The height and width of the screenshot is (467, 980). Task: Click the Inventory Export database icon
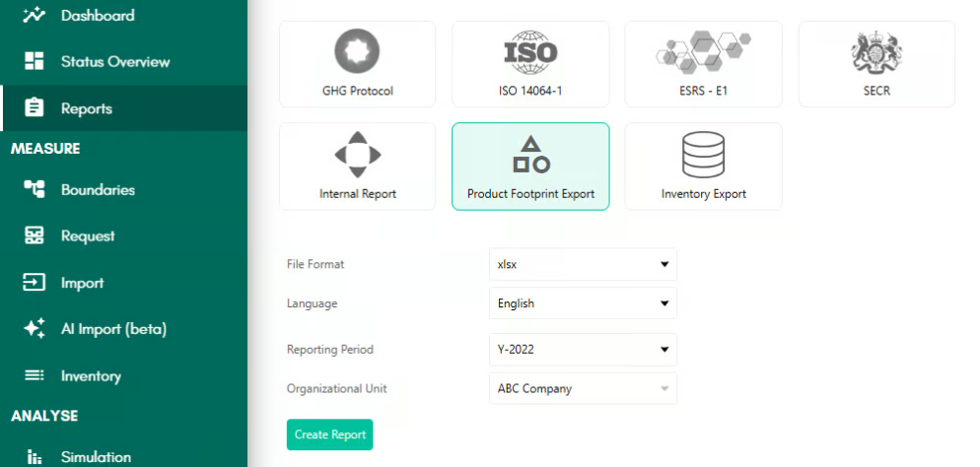(703, 155)
